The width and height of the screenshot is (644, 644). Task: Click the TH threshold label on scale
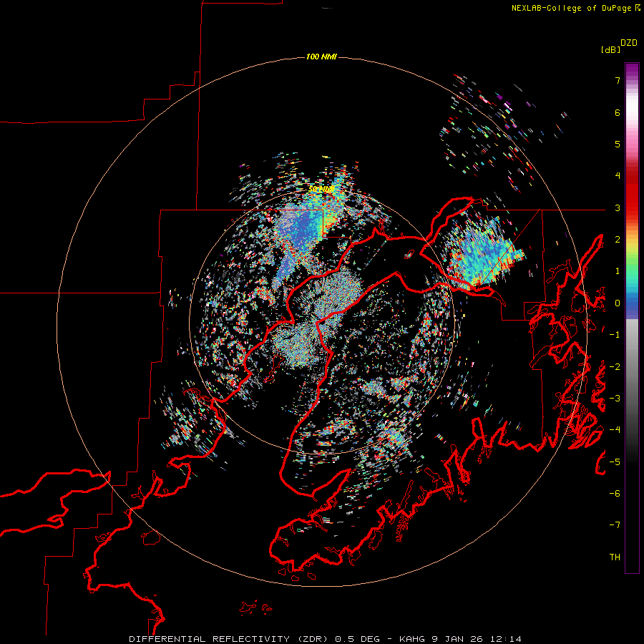click(615, 557)
